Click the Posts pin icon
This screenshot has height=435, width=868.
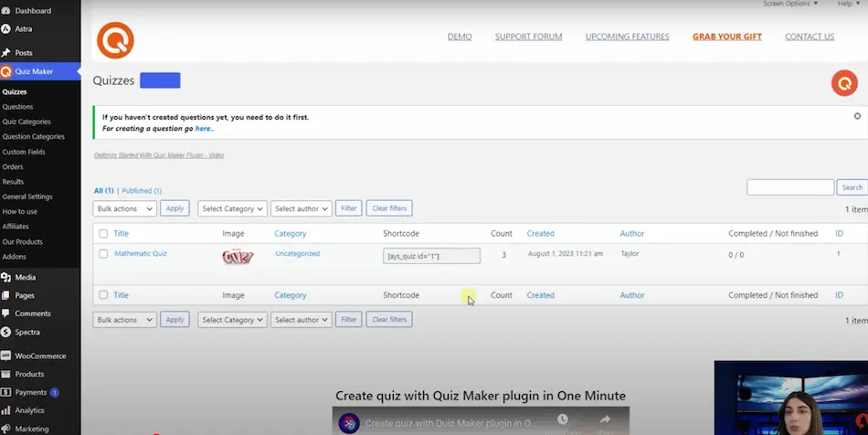click(5, 53)
